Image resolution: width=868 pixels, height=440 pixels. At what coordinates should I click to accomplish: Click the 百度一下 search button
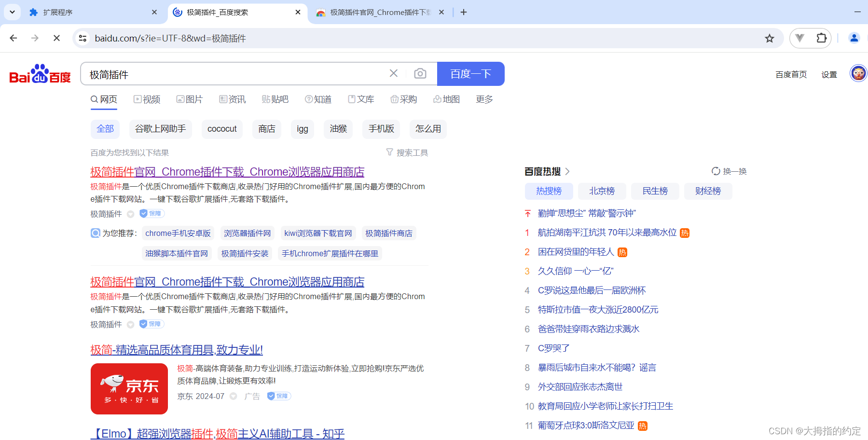coord(470,74)
